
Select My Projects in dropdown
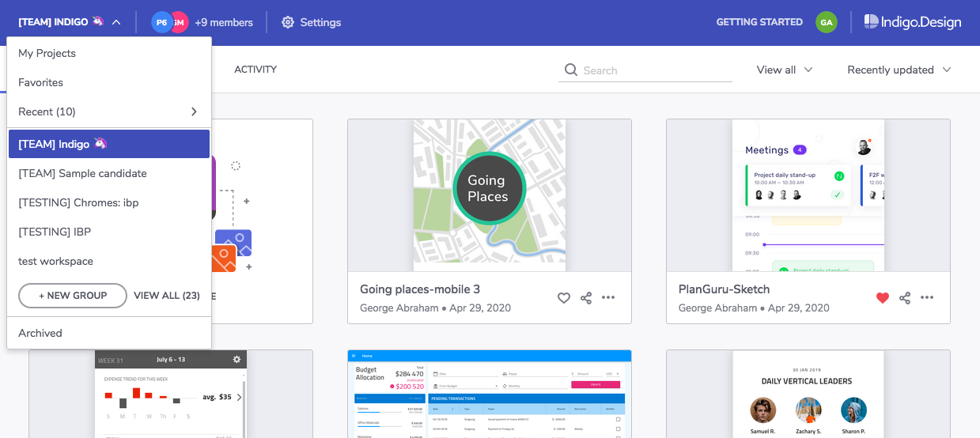[109, 53]
